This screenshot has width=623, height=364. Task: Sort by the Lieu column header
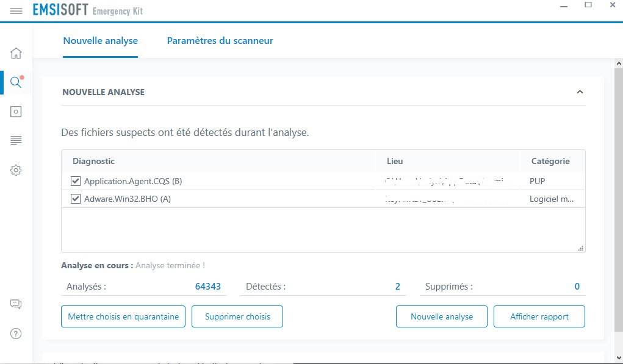coord(395,161)
